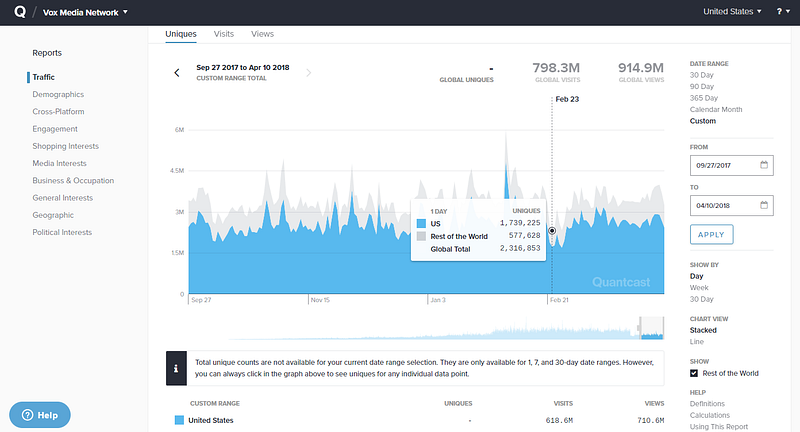Open the Demographics report
This screenshot has height=432, width=800.
click(x=58, y=94)
